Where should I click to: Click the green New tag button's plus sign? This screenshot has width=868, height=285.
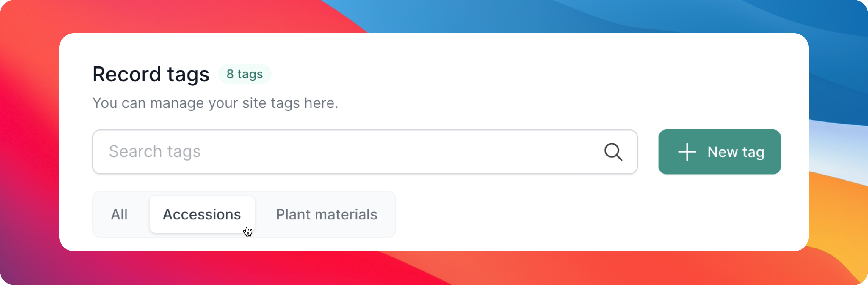coord(687,152)
